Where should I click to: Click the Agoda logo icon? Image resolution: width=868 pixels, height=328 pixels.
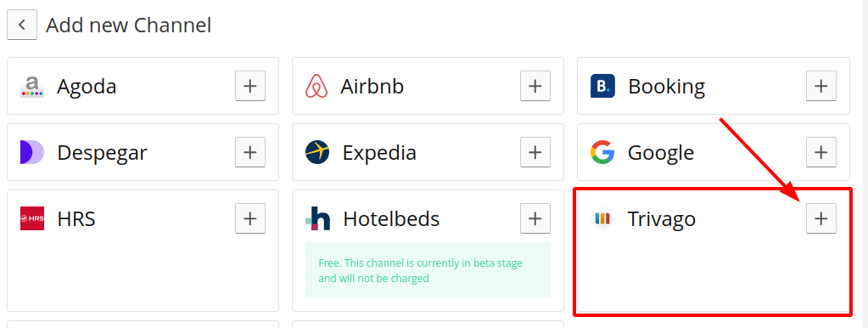tap(32, 87)
